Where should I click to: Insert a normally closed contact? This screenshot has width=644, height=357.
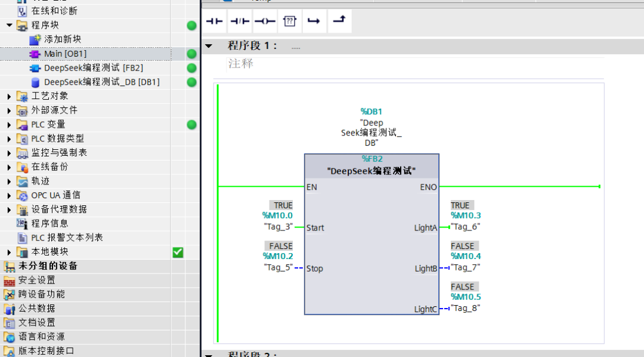(x=240, y=21)
